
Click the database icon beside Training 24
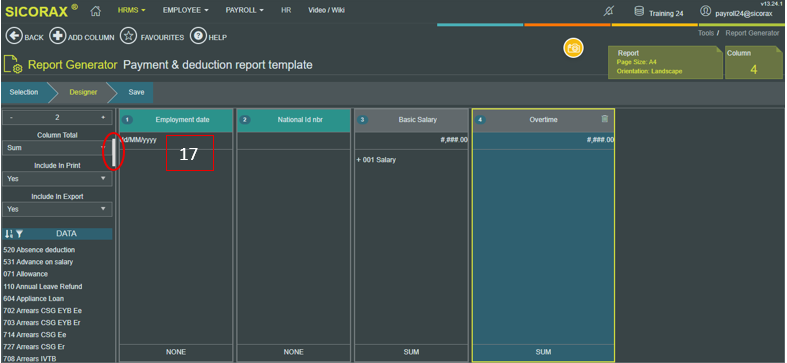[x=639, y=12]
